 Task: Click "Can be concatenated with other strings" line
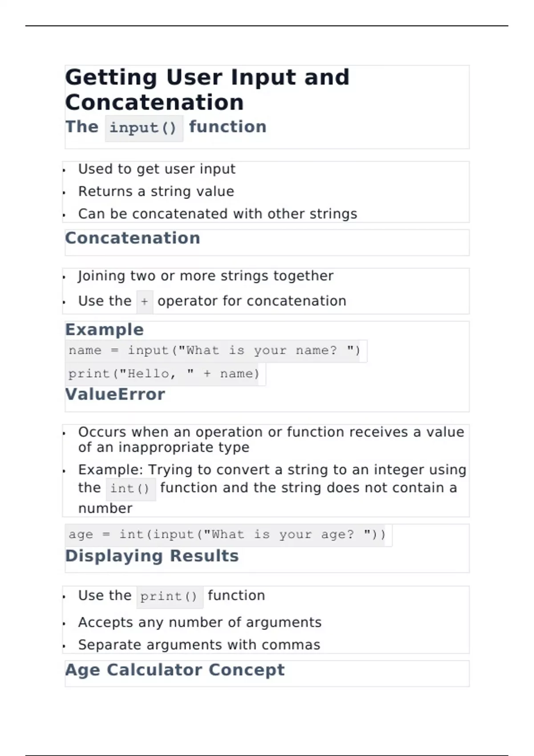point(218,214)
